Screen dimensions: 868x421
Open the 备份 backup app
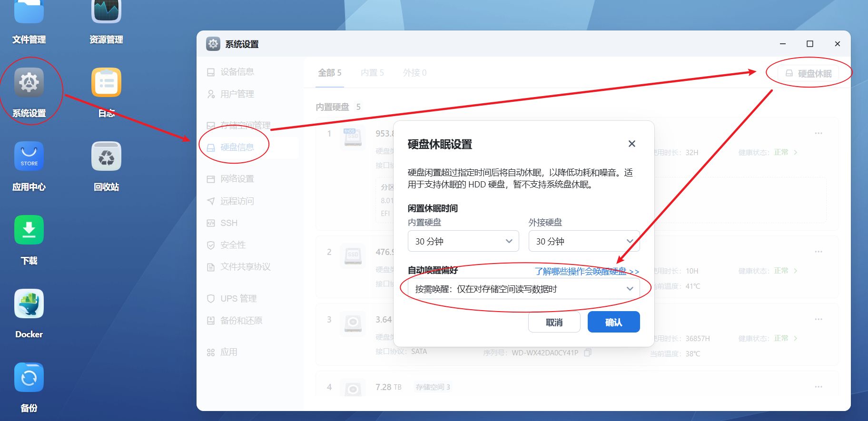[x=29, y=378]
